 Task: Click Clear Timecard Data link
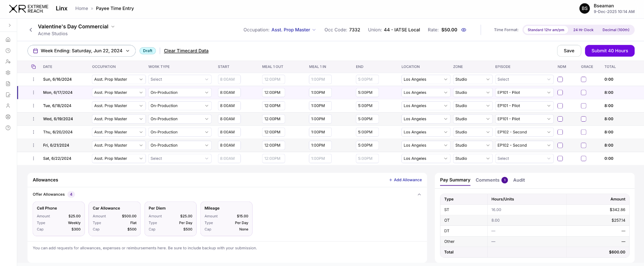coord(186,51)
